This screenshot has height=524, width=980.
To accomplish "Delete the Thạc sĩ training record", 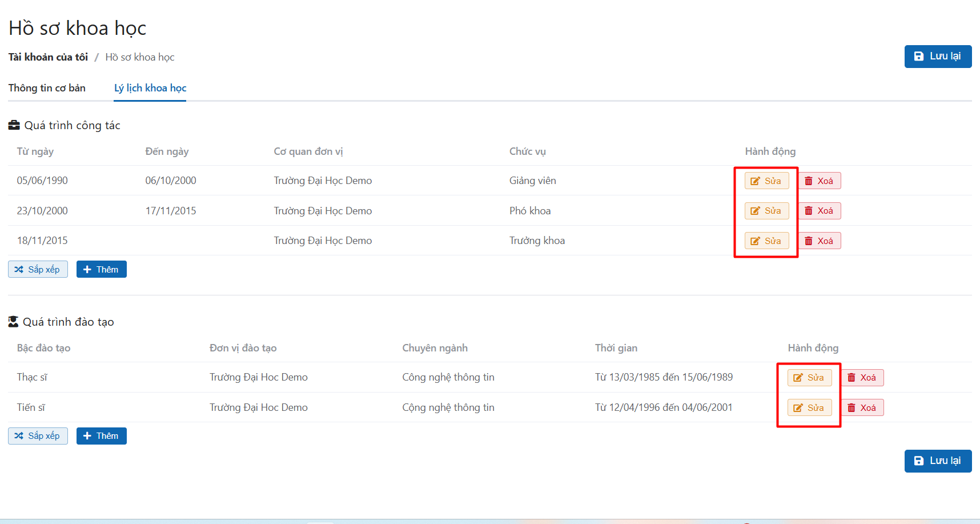I will (862, 378).
